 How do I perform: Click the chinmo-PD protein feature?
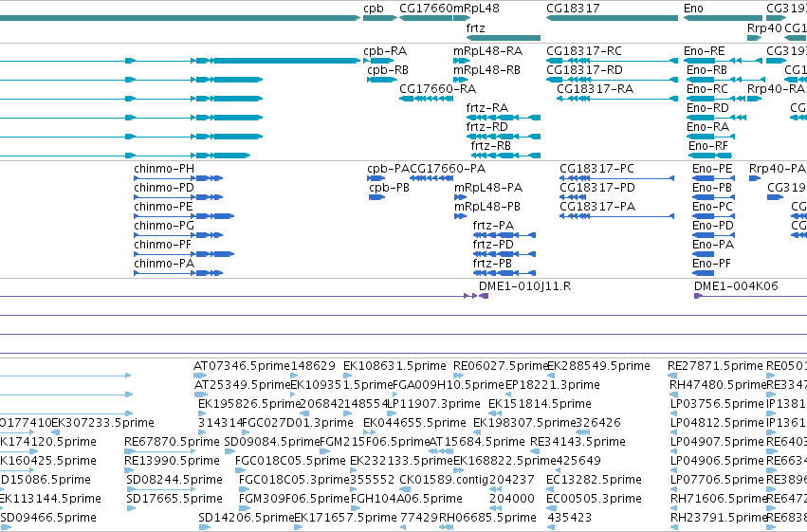(178, 197)
